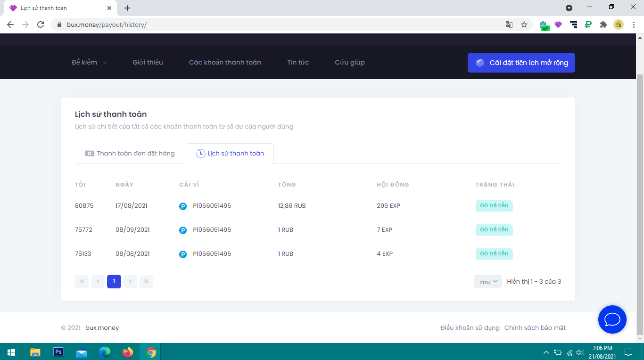
Task: Click the date 08/08/2021
Action: 132,254
